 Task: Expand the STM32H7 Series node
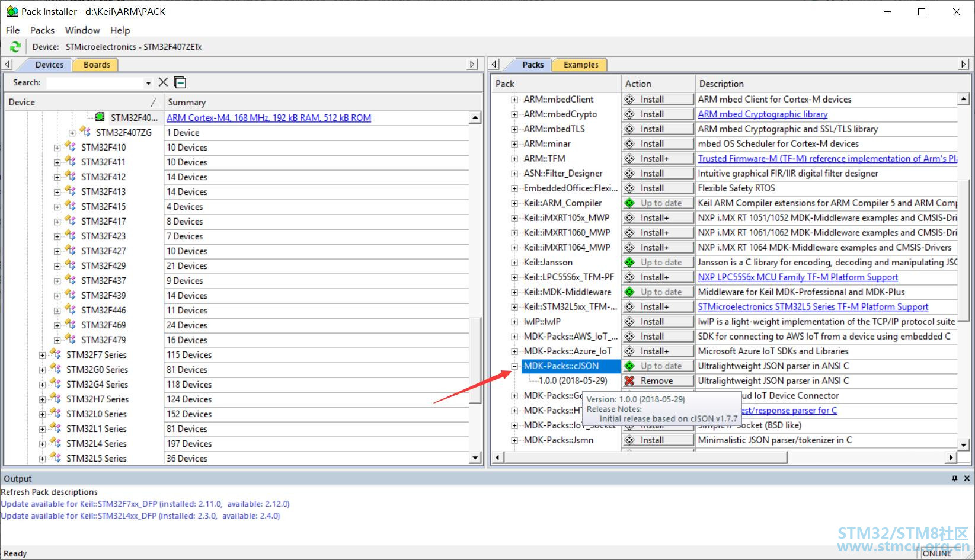(42, 399)
